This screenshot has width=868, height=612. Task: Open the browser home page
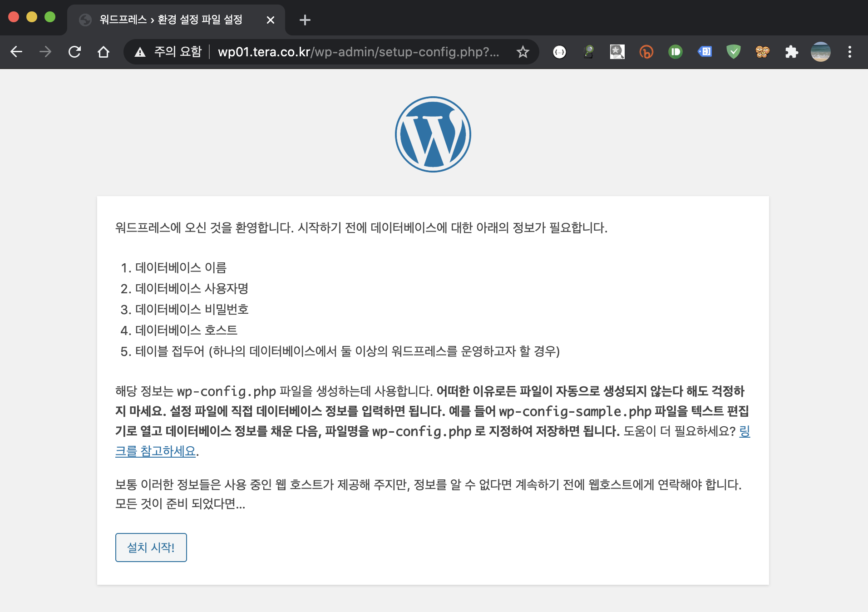coord(104,52)
